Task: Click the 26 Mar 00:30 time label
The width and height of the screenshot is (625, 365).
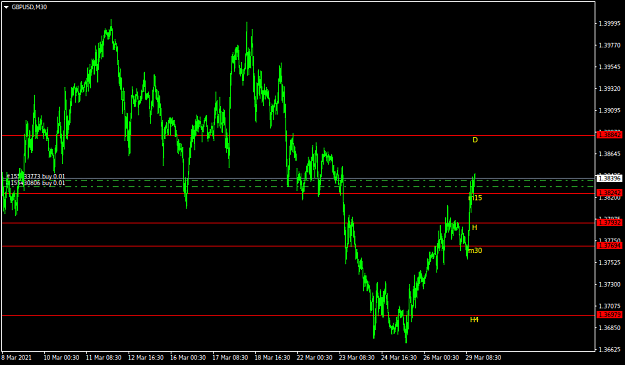Action: point(441,357)
